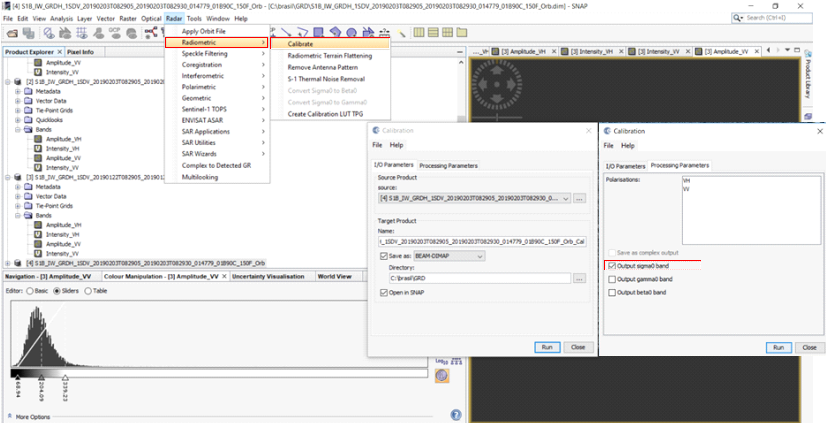This screenshot has height=423, width=826.
Task: Click Close in the Processing Parameters dialog
Action: (807, 347)
